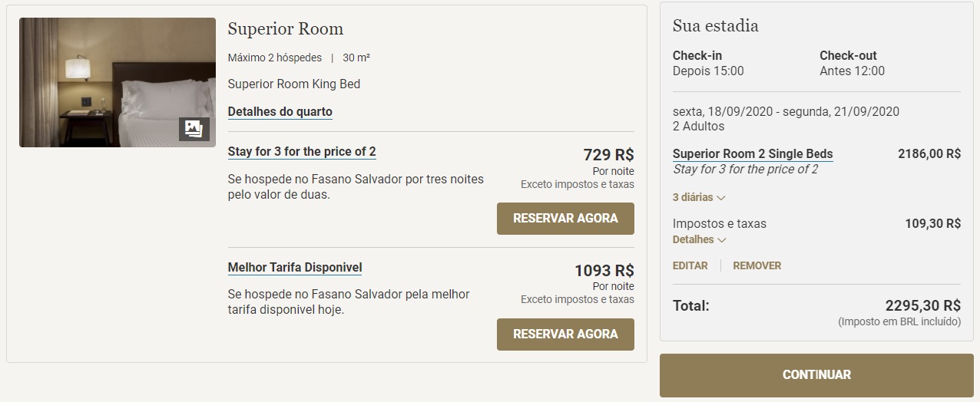Click "Superior Room 2 Single Beds" in summary
Viewport: 980px width, 402px height.
click(752, 153)
